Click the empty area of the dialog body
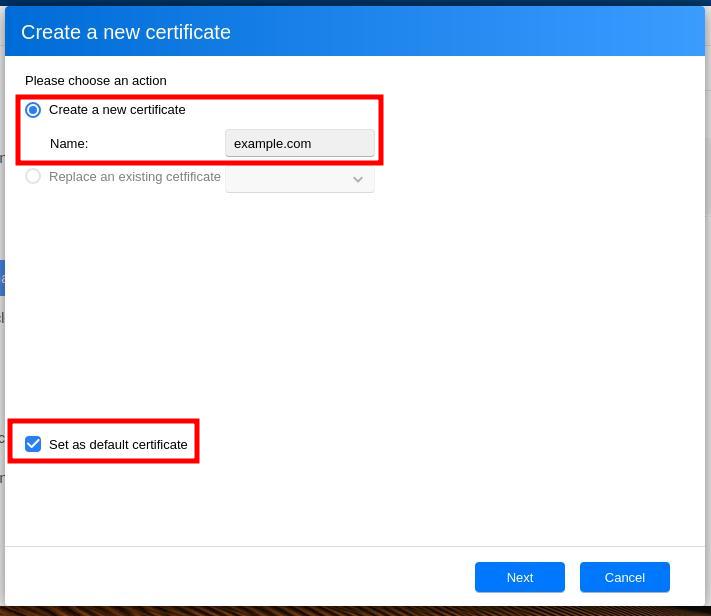The height and width of the screenshot is (616, 711). (400, 320)
